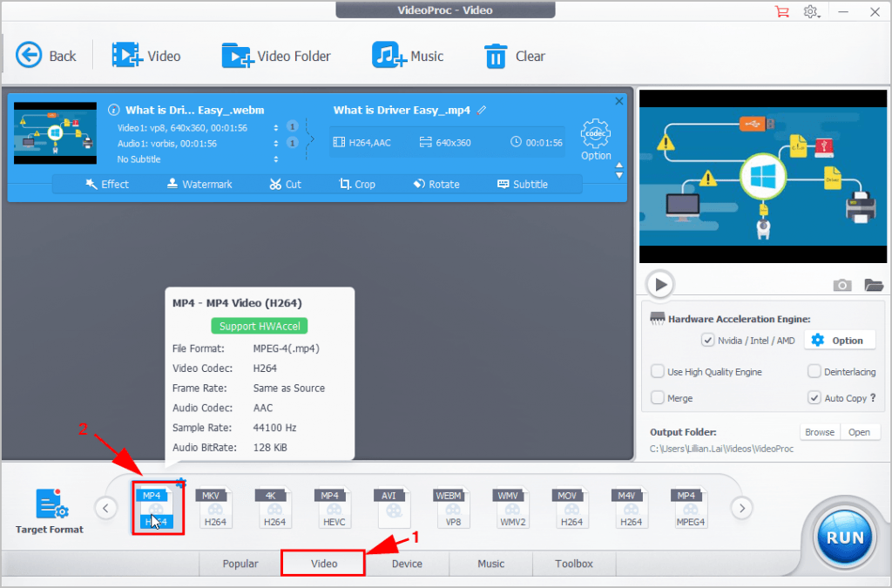
Task: Click the source video thumbnail
Action: (55, 133)
